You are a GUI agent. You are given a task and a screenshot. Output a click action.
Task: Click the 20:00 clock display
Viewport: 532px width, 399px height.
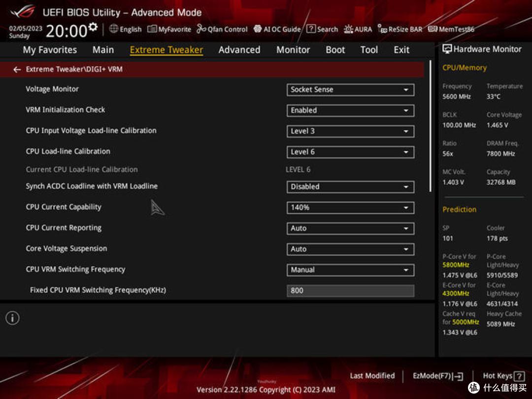pyautogui.click(x=66, y=31)
